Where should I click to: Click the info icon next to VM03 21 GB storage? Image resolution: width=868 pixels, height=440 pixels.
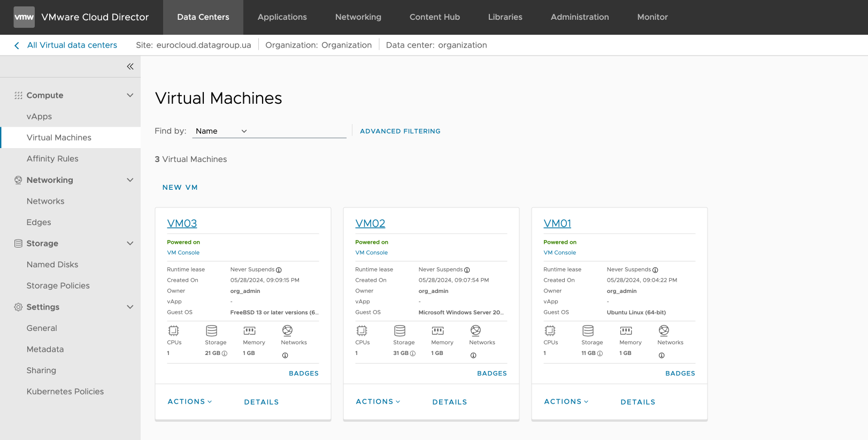pyautogui.click(x=225, y=353)
